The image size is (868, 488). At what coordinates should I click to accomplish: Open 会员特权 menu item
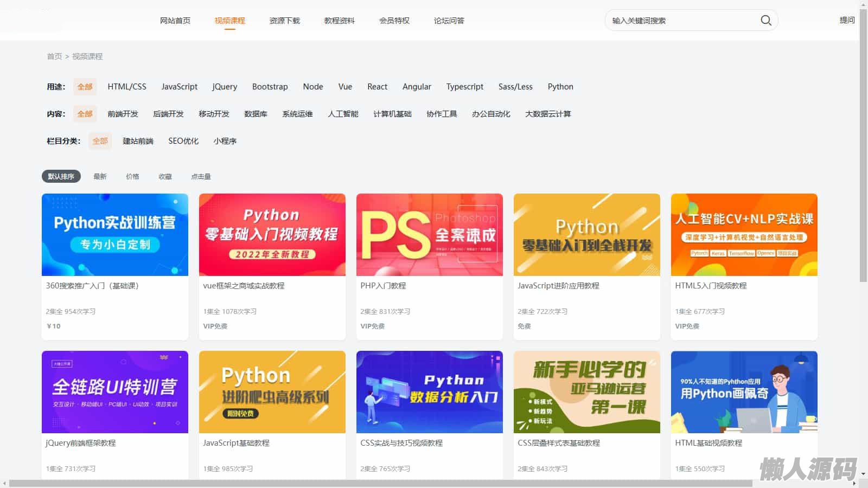tap(394, 21)
